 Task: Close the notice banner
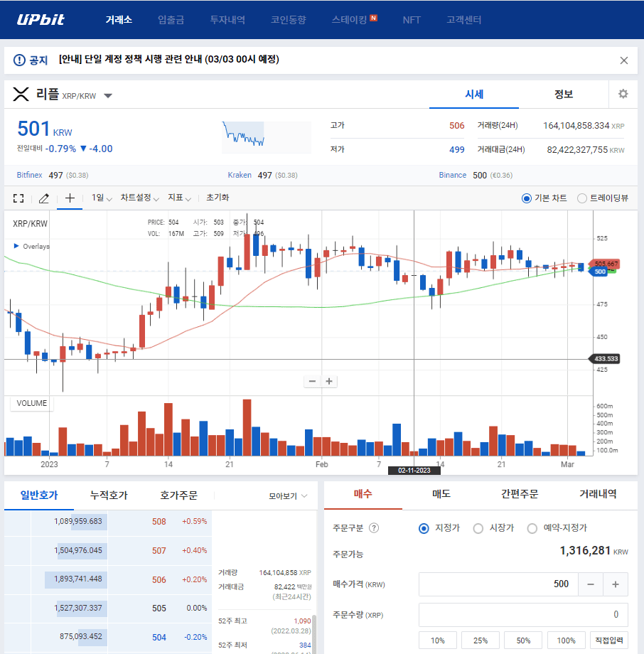pos(623,60)
